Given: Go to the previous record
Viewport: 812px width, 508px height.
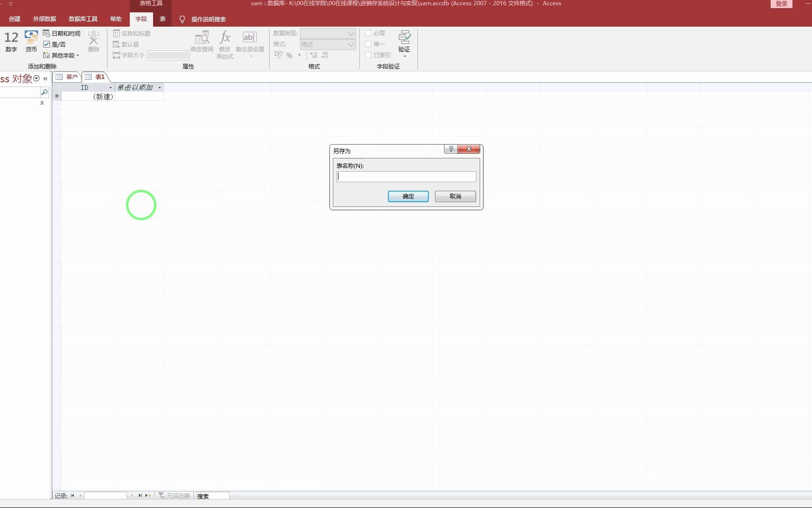Looking at the screenshot, I should [x=80, y=496].
